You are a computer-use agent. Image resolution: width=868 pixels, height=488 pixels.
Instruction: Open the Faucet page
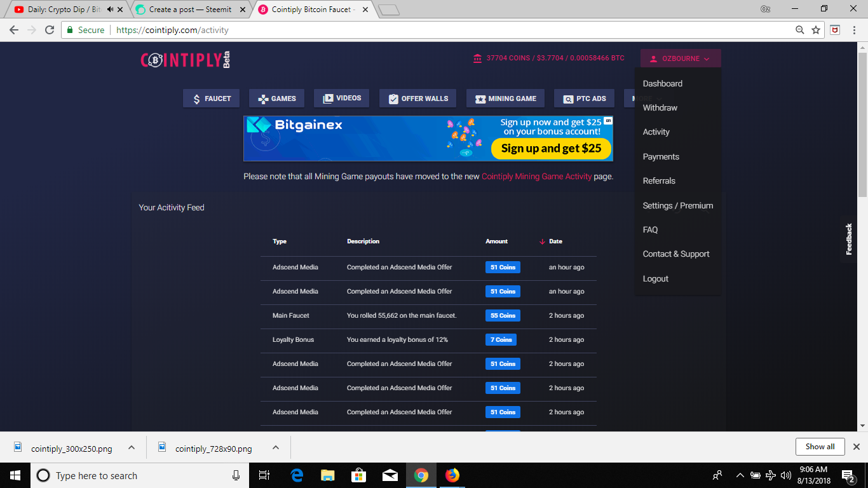(x=212, y=98)
